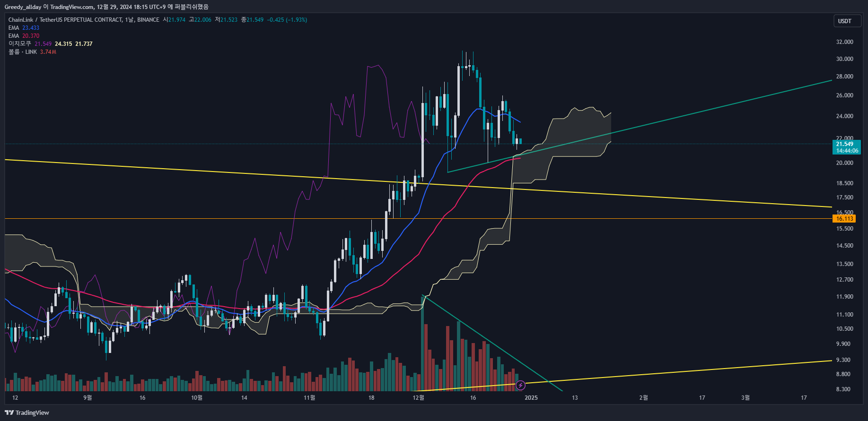Click the 28.000 price axis label
This screenshot has height=421, width=868.
[845, 77]
